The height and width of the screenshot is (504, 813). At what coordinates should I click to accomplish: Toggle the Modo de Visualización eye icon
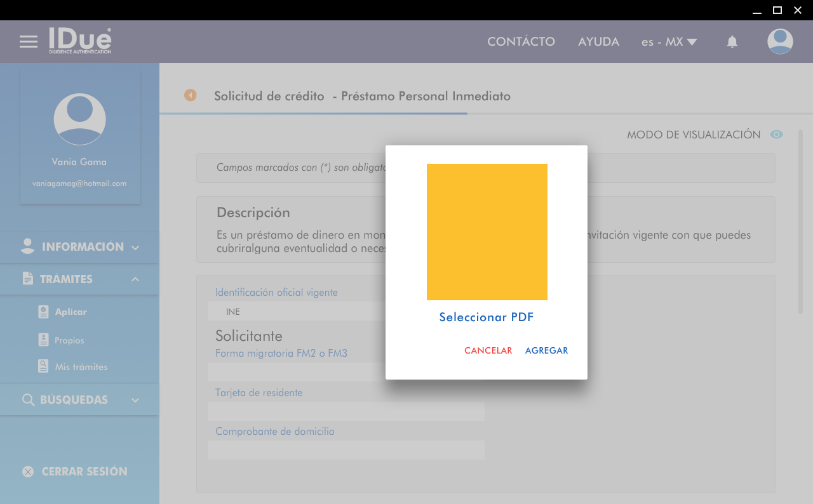[776, 135]
